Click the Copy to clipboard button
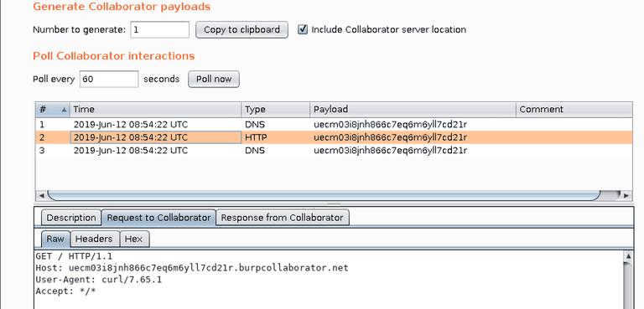 [241, 29]
